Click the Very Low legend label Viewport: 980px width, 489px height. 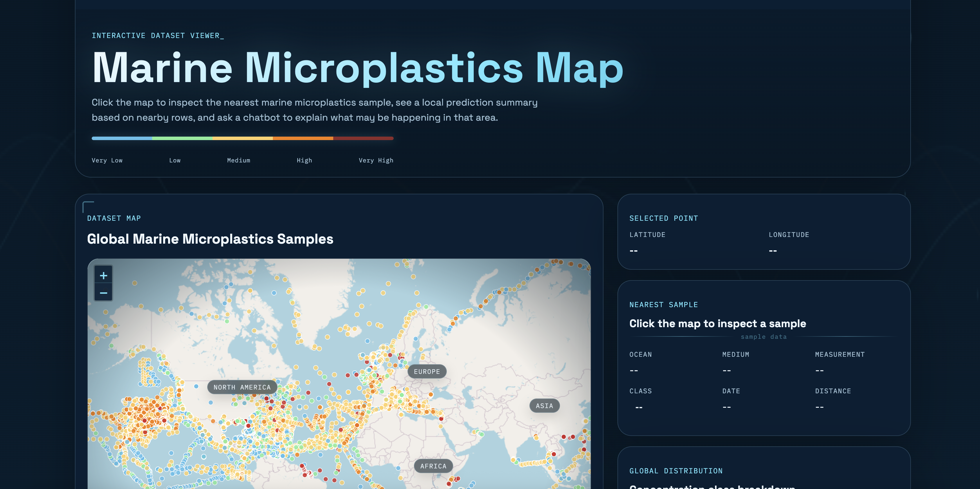pyautogui.click(x=107, y=160)
